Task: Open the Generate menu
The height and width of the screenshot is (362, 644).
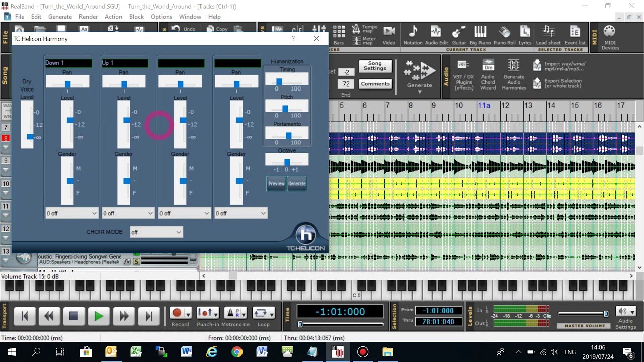Action: pyautogui.click(x=60, y=17)
